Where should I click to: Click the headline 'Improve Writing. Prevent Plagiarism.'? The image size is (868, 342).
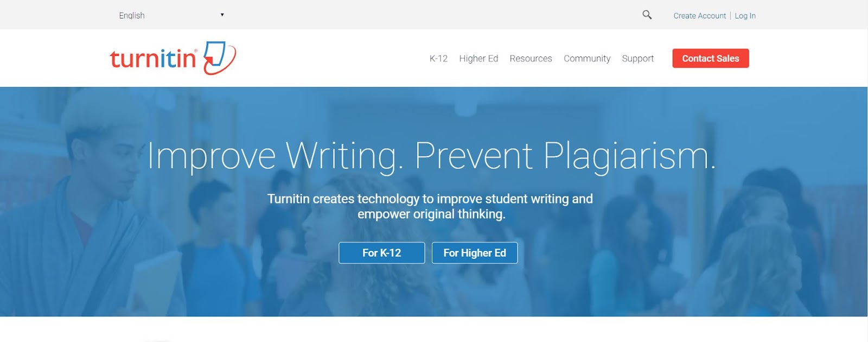432,156
